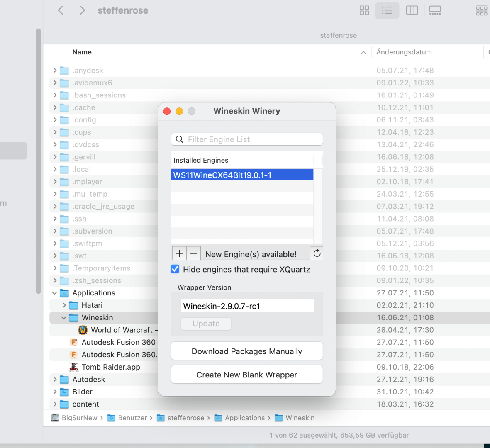The width and height of the screenshot is (490, 448).
Task: Switch Finder to column view
Action: tap(412, 10)
